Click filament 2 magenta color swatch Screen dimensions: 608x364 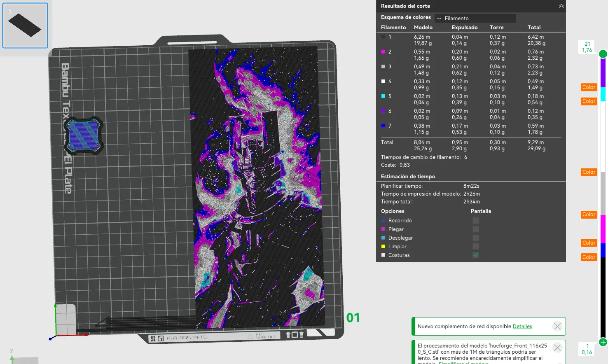point(383,52)
